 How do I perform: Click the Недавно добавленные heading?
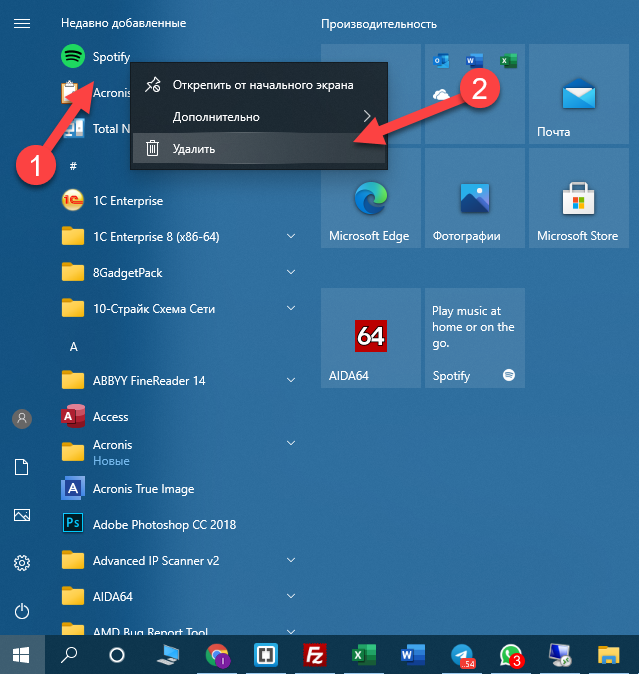(123, 23)
